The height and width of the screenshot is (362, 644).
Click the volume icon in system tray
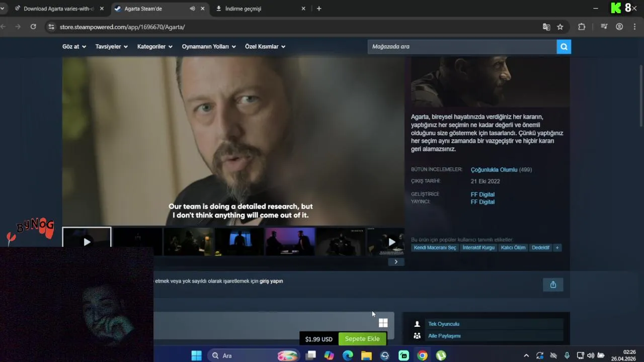tap(591, 355)
